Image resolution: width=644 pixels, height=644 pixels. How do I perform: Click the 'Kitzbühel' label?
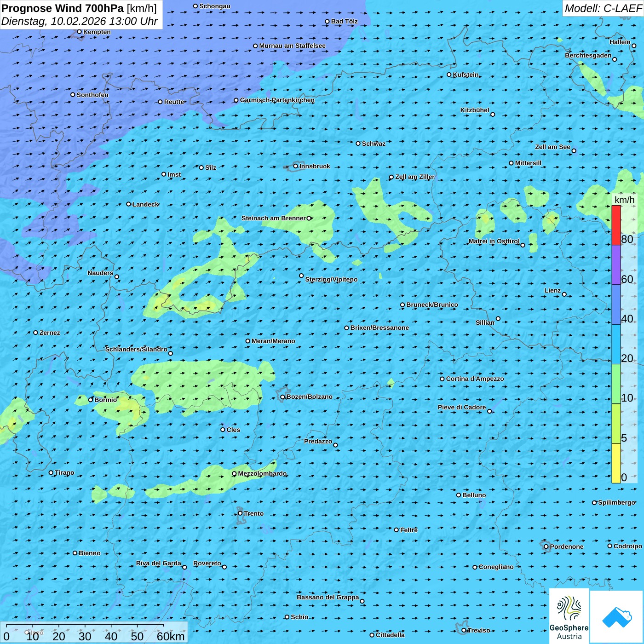[x=475, y=110]
